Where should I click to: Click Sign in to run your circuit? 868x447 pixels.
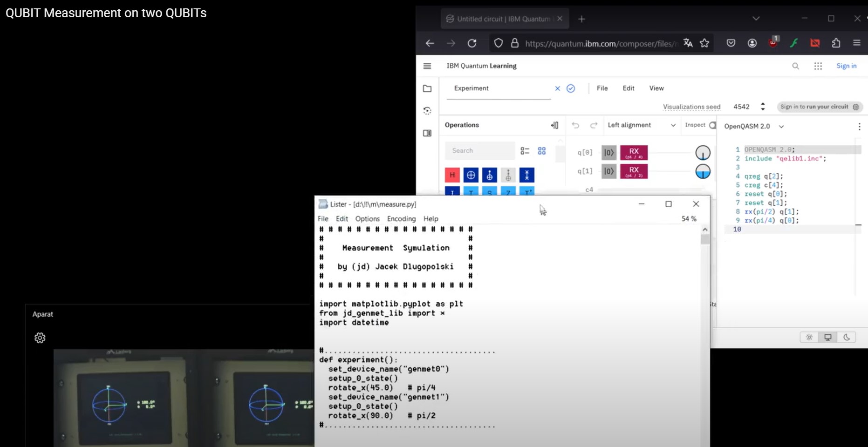point(820,107)
